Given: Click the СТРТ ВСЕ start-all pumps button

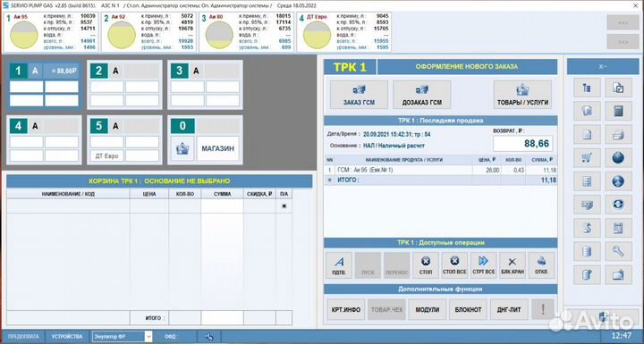Looking at the screenshot, I should pyautogui.click(x=483, y=265).
